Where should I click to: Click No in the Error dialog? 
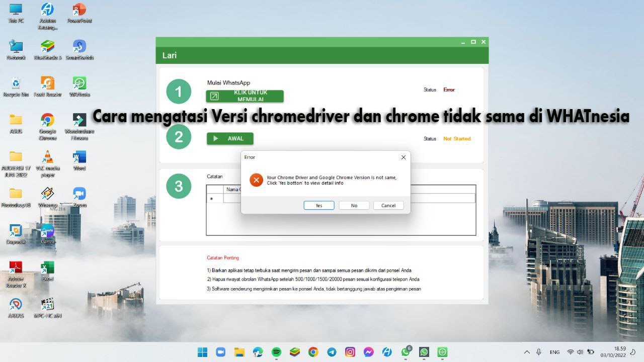tap(354, 205)
